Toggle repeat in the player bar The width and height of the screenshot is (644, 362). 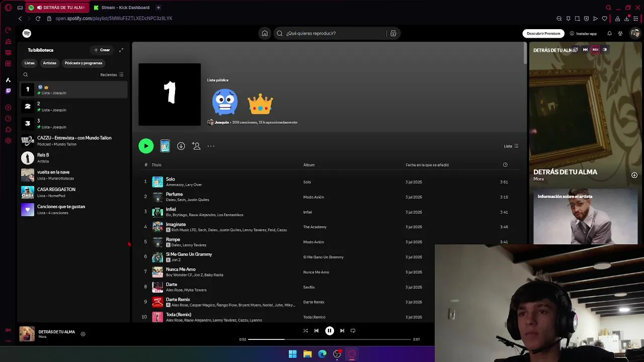[x=353, y=331]
